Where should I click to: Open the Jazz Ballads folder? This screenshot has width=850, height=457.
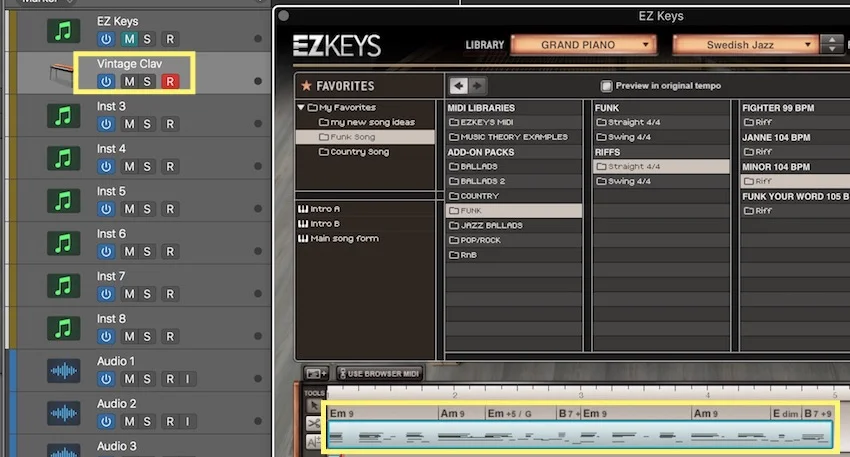click(486, 226)
